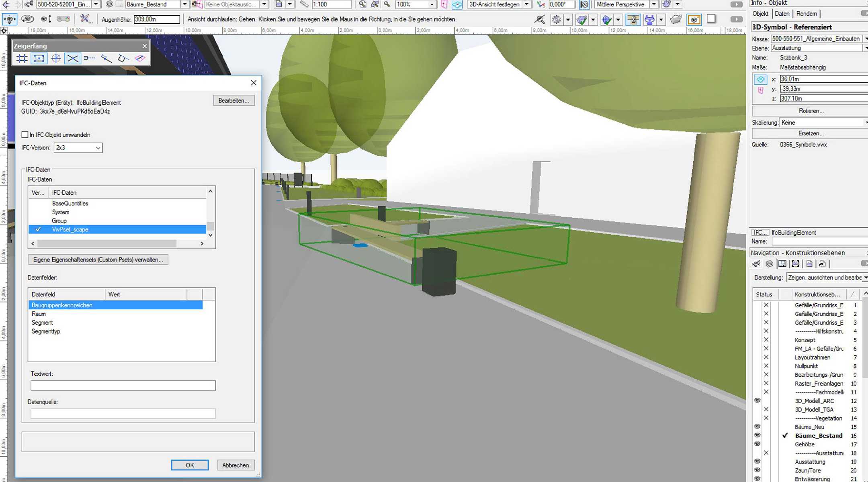Toggle object snapping in Zeigerfang palette
The image size is (868, 482).
pyautogui.click(x=39, y=59)
